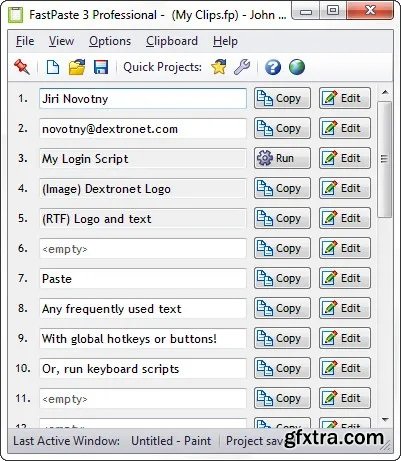The height and width of the screenshot is (461, 401).
Task: Copy clip 10 Or, run keyboard scripts
Action: (282, 368)
